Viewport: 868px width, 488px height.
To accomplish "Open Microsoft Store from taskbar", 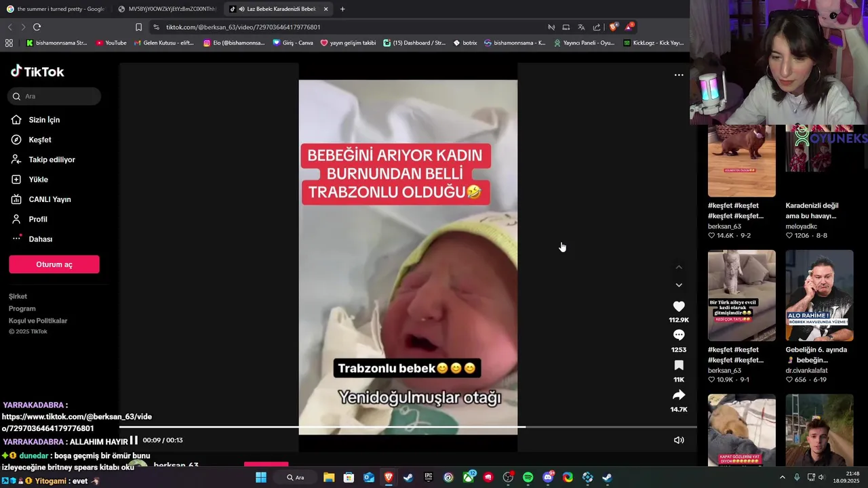I will 349,477.
